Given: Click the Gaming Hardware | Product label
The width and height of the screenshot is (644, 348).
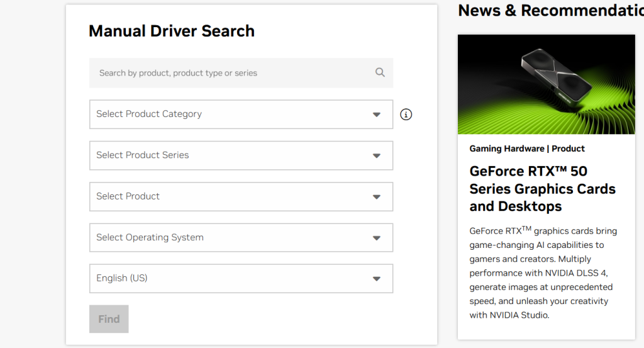Looking at the screenshot, I should pos(527,149).
